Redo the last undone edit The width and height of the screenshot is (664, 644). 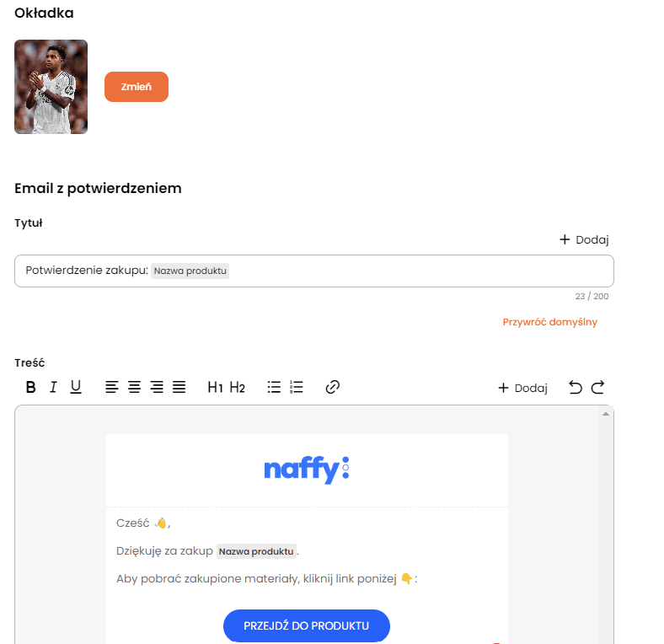(598, 387)
